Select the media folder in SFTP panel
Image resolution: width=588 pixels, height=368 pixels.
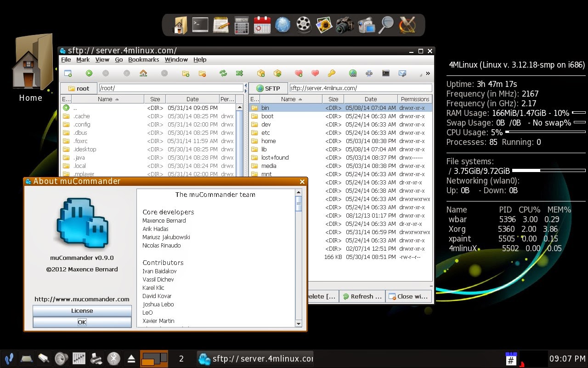click(x=340, y=166)
